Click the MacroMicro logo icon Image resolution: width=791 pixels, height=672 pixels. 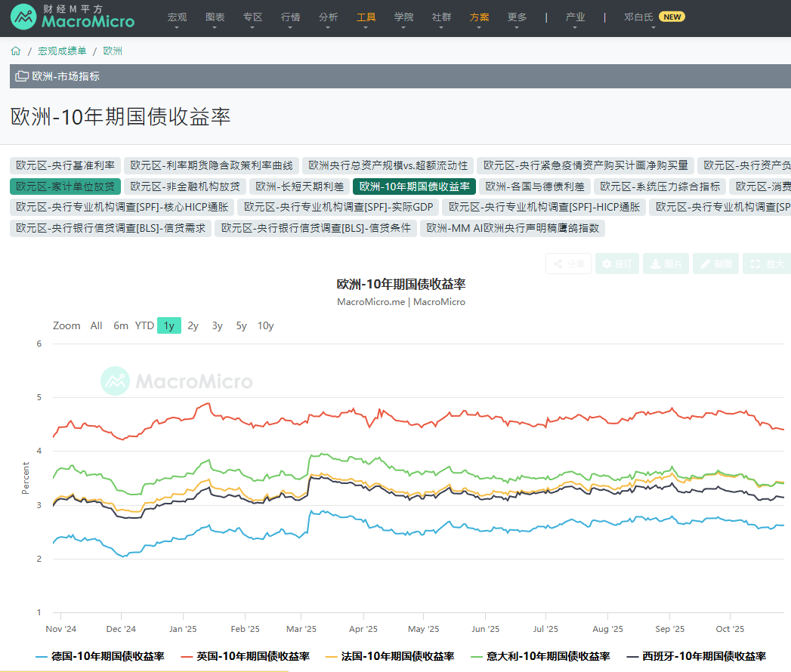24,17
